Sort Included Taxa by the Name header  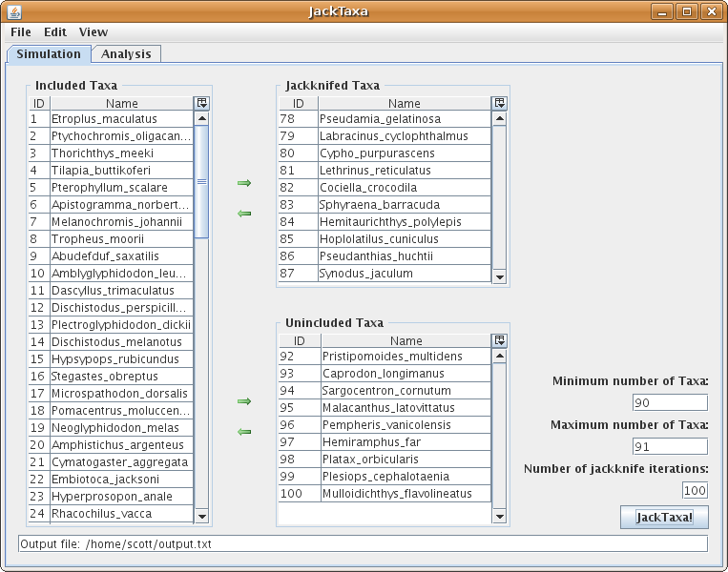tap(121, 104)
